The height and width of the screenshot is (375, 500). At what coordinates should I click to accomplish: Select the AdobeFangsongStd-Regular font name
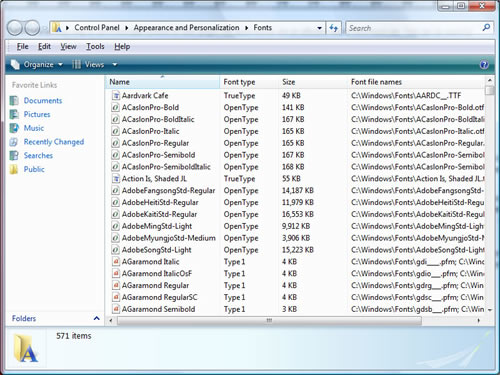168,191
